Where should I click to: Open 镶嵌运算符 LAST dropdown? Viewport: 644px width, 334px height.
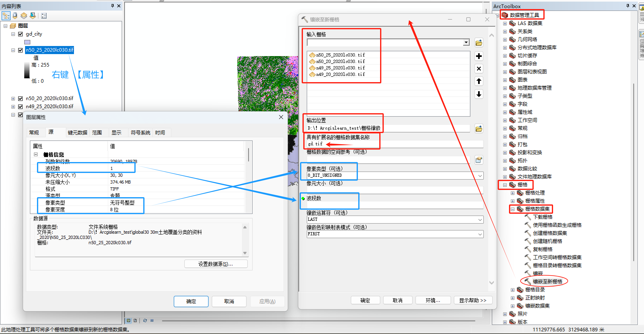coord(480,220)
